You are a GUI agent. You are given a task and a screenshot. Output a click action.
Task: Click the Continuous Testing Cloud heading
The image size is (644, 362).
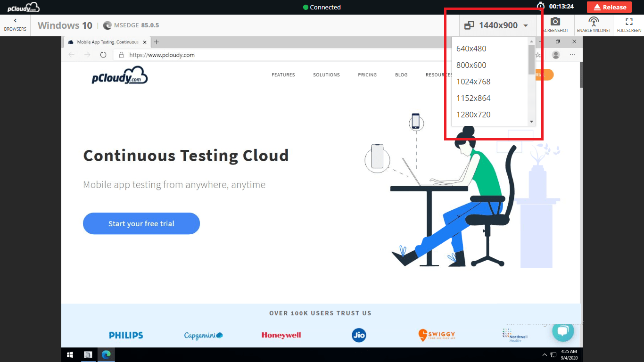pyautogui.click(x=186, y=156)
